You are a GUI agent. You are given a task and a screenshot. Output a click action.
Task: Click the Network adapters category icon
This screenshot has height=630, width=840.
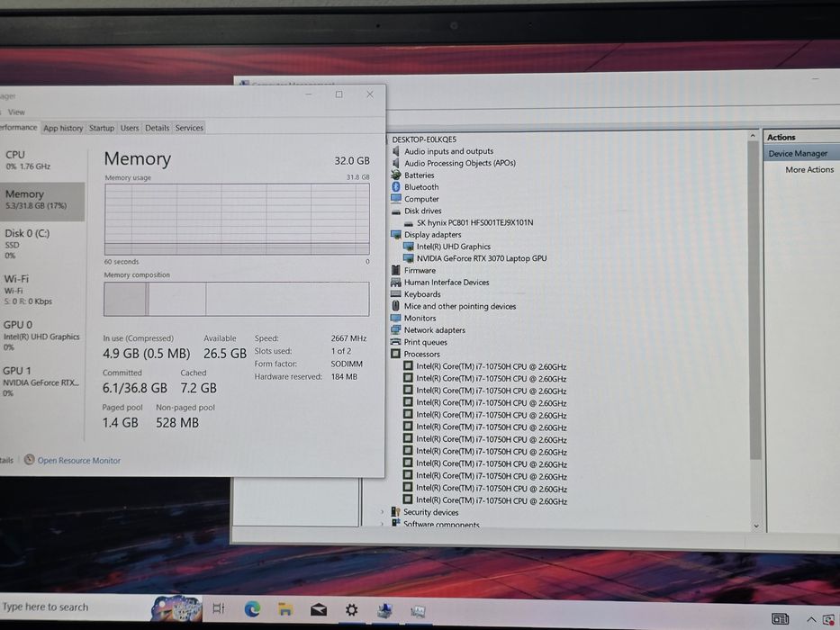[396, 330]
